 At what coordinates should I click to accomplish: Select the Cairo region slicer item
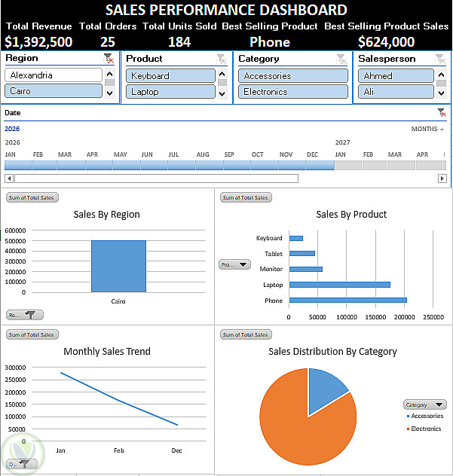(54, 91)
